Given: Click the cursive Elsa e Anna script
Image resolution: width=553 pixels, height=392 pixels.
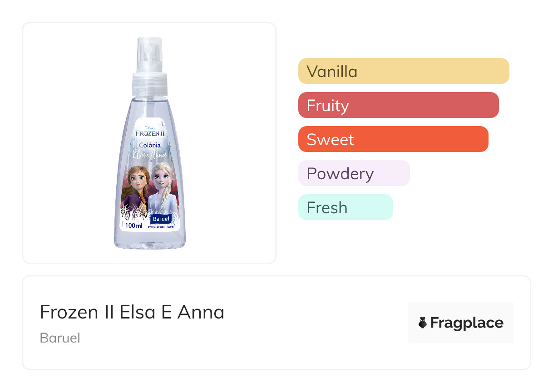Looking at the screenshot, I should (150, 154).
